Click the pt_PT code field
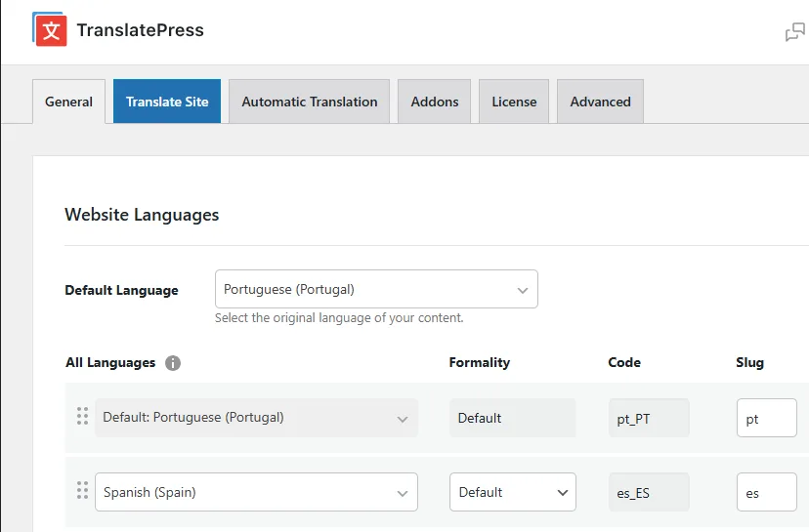Viewport: 809px width, 532px height. click(x=649, y=418)
